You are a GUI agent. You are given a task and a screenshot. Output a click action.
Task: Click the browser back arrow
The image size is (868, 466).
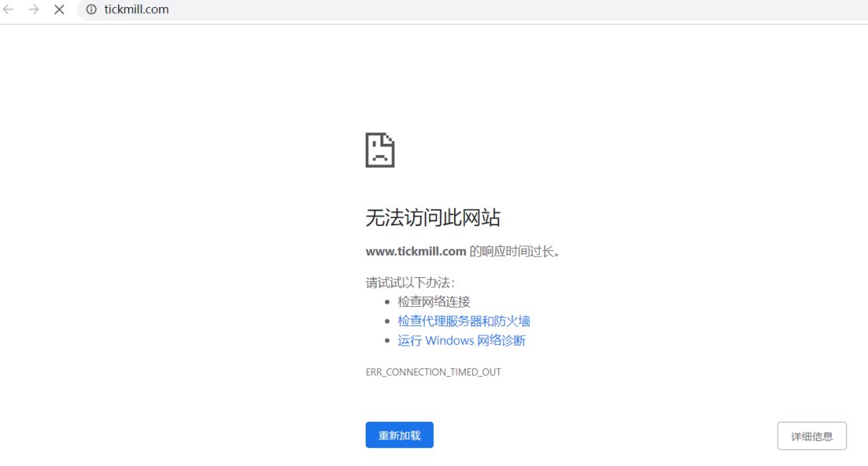9,9
